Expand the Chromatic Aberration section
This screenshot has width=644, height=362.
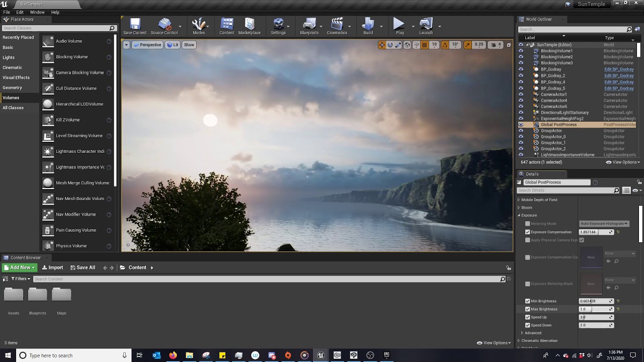click(x=519, y=341)
